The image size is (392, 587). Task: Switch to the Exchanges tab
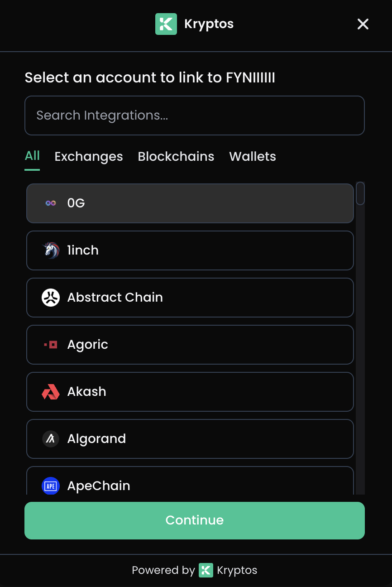point(88,156)
